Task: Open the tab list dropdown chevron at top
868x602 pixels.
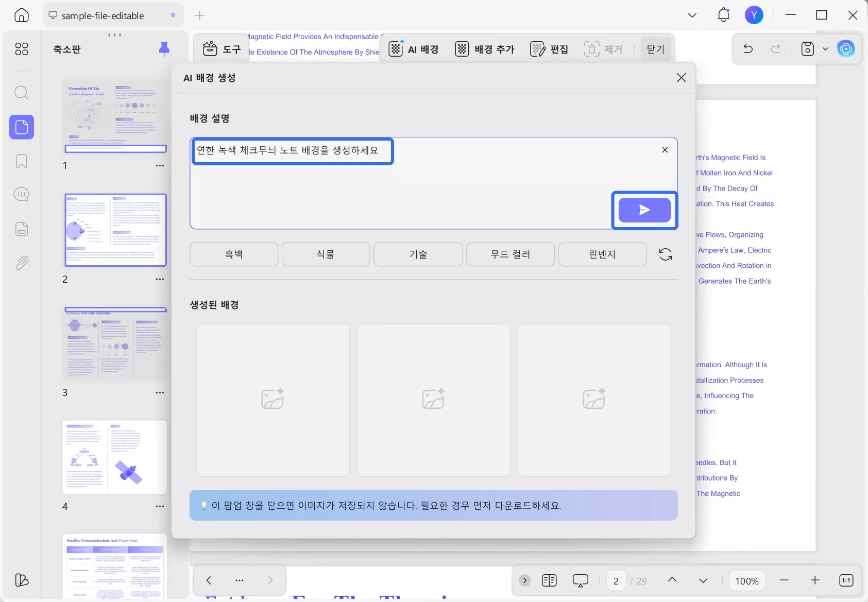Action: click(x=692, y=15)
